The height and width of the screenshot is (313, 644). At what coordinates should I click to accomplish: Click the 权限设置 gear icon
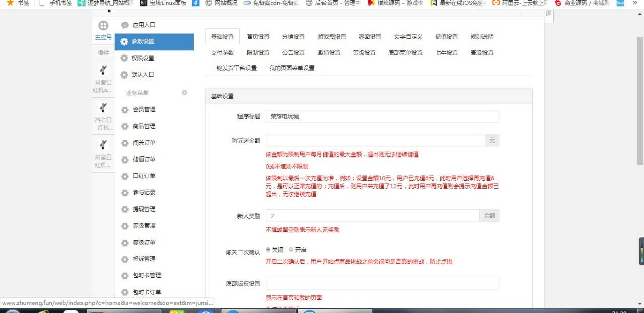click(x=124, y=58)
